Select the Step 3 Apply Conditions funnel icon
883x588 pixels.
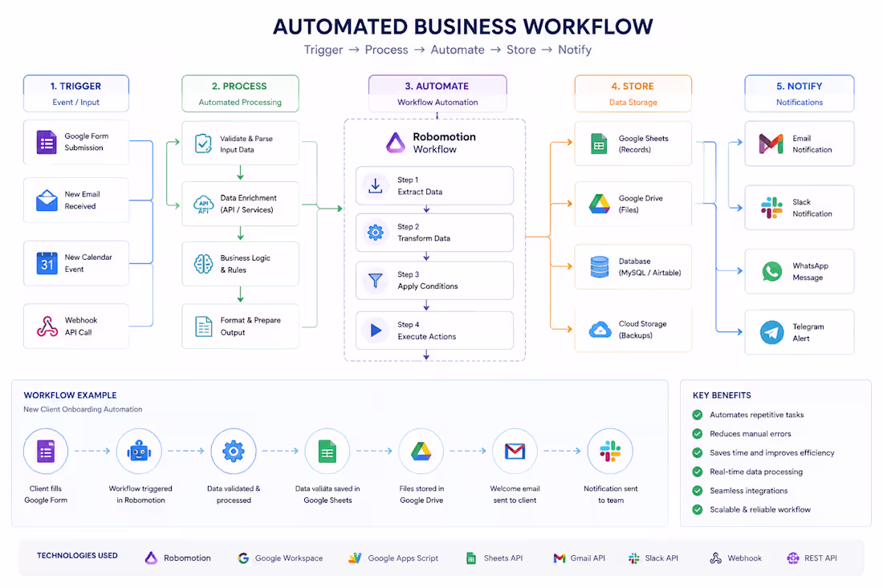[x=376, y=280]
